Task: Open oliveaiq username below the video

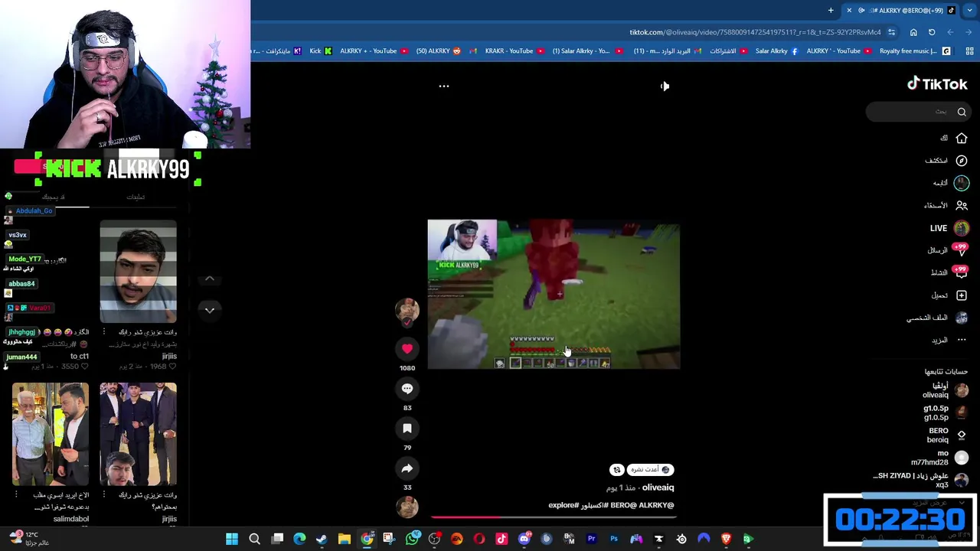Action: [658, 487]
